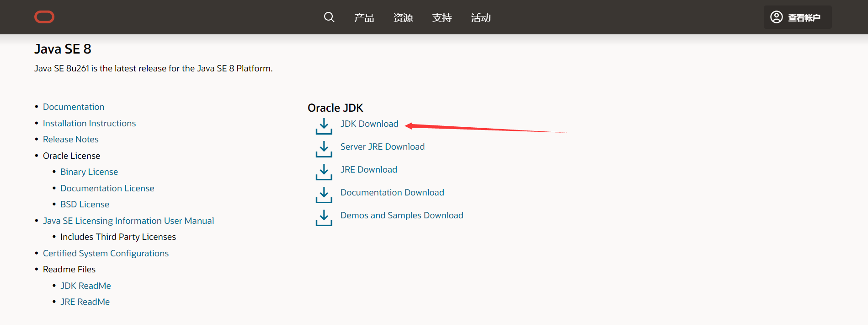The image size is (868, 325).
Task: Open the Server JRE Download link
Action: (x=383, y=146)
